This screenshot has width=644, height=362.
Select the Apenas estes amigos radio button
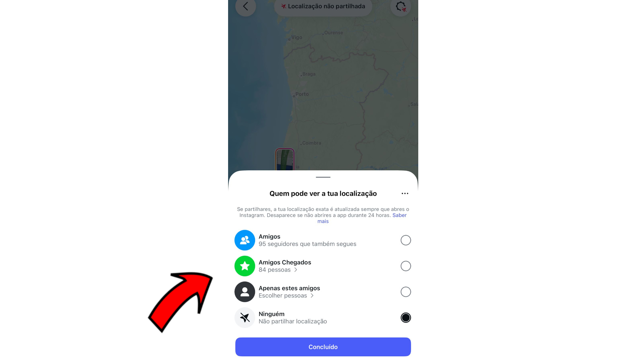406,292
